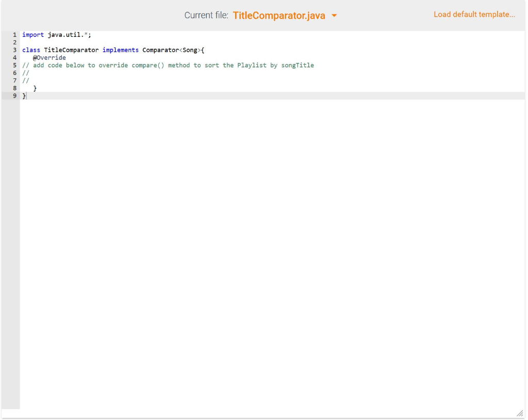Click the orange caret beside the filename
528x420 pixels.
(335, 15)
